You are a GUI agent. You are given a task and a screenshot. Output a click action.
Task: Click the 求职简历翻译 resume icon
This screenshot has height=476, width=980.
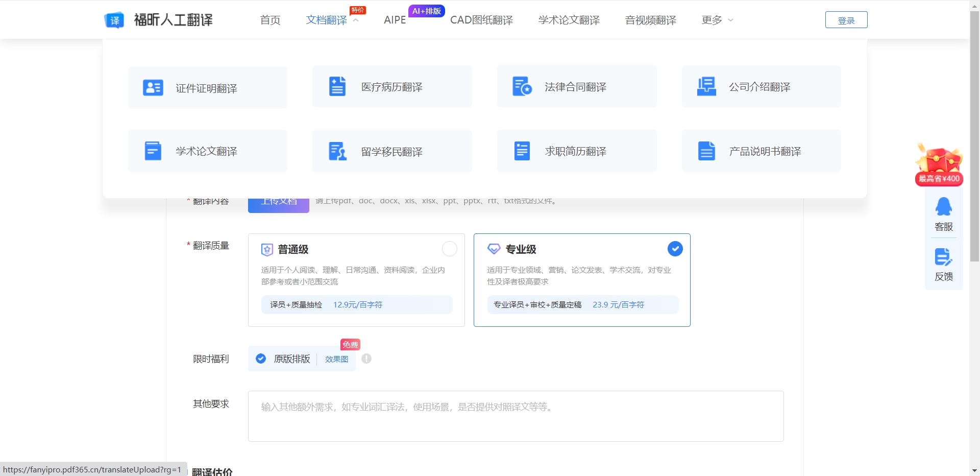click(522, 151)
